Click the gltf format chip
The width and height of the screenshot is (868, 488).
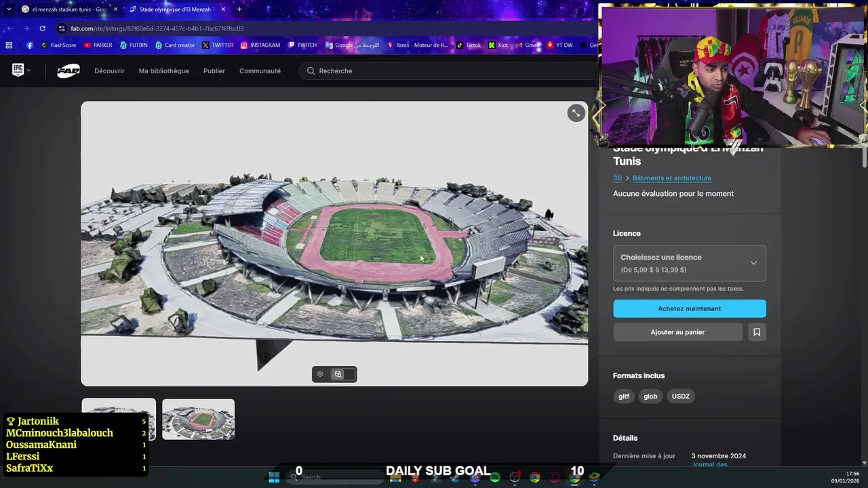pos(624,396)
